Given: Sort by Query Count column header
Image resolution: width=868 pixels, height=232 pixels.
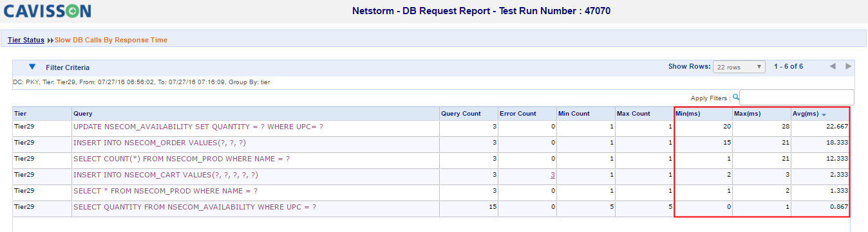Looking at the screenshot, I should (x=469, y=114).
